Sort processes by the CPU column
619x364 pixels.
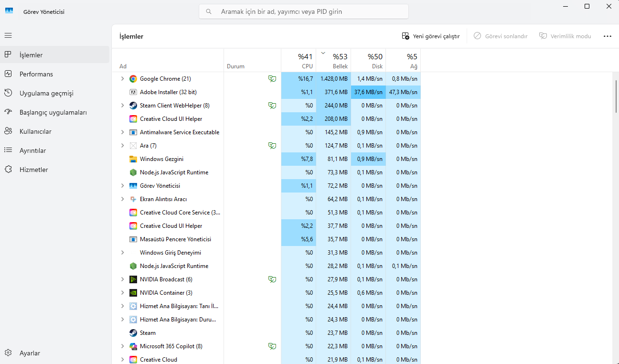tap(299, 61)
